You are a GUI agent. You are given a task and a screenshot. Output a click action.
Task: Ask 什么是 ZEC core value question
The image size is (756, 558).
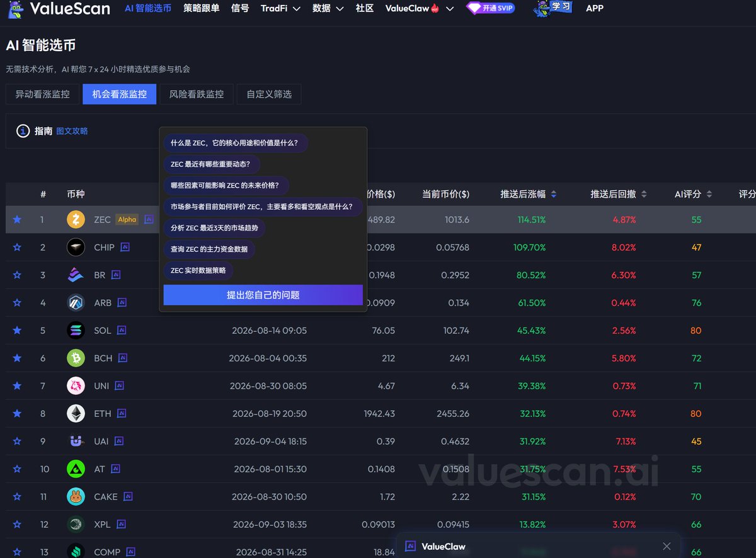[x=236, y=143]
